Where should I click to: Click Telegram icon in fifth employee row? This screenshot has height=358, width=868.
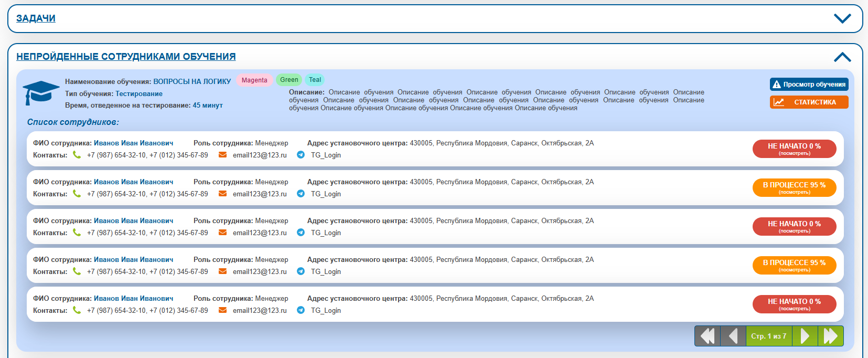tap(301, 310)
